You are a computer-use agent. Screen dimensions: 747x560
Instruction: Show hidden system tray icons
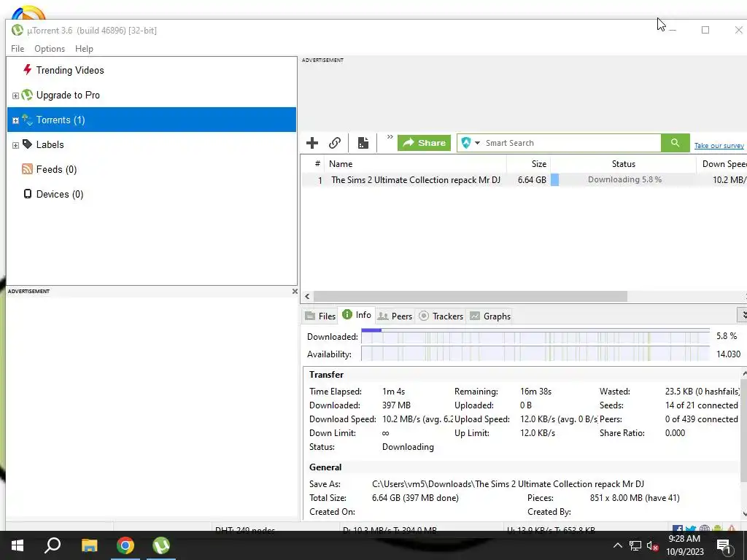pos(617,545)
